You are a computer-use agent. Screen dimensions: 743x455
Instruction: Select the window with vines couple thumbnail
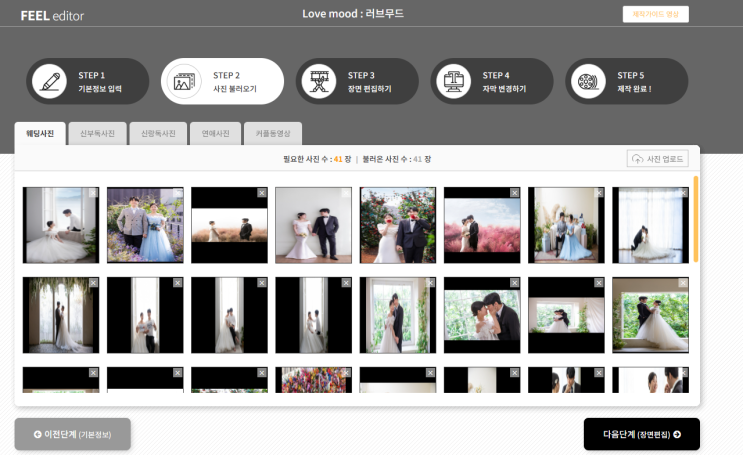(x=398, y=315)
